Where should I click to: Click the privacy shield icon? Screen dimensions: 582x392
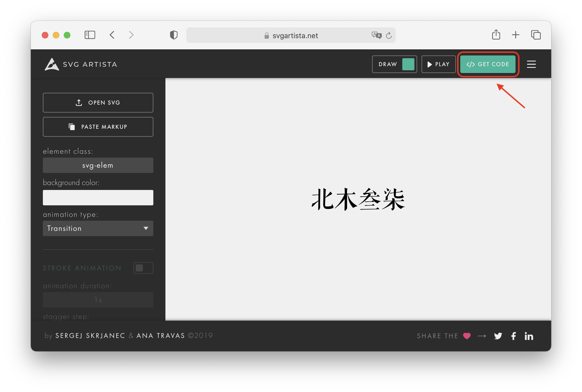tap(174, 35)
